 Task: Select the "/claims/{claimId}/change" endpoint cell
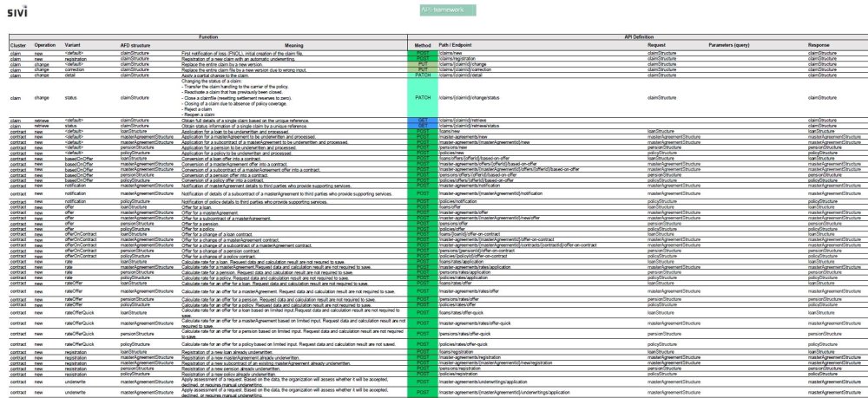coord(542,64)
